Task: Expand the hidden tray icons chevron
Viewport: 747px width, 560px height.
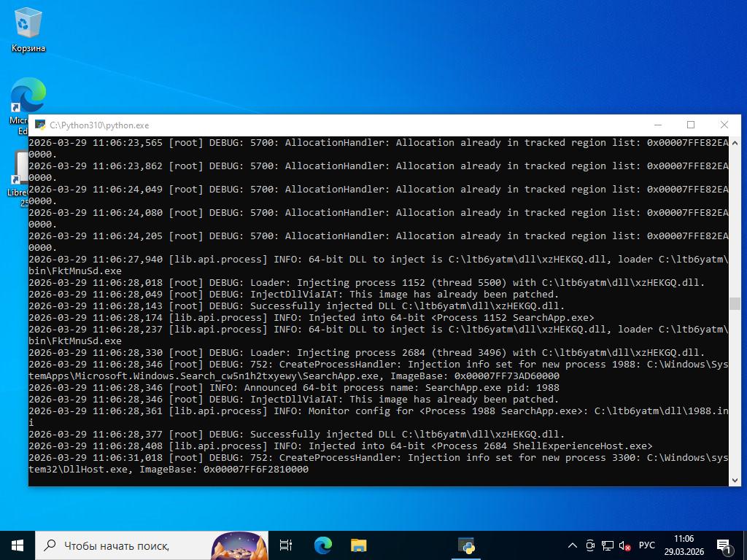Action: click(573, 545)
